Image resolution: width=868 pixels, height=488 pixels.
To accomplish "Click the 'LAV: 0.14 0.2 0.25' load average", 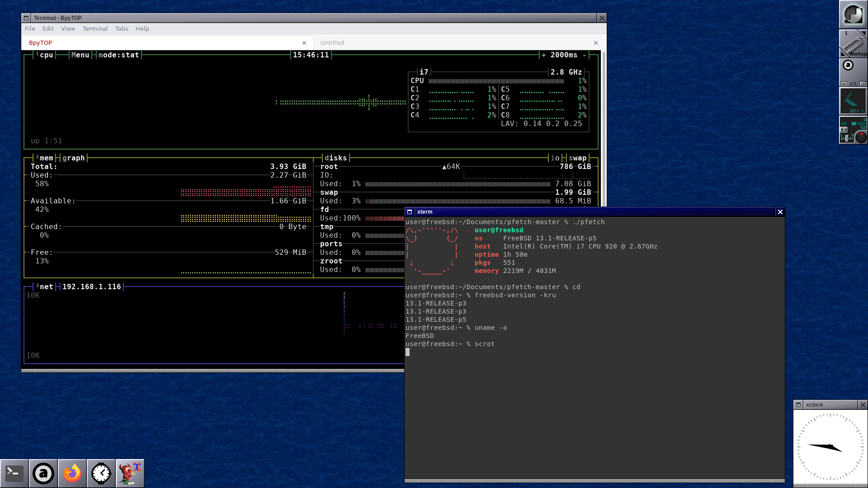I will (x=542, y=124).
